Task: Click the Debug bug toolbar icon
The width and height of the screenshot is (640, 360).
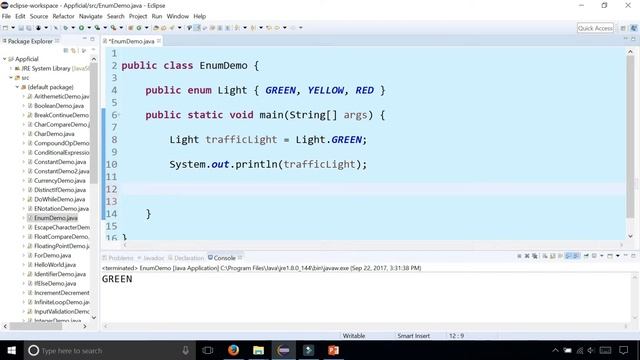Action: (x=65, y=28)
